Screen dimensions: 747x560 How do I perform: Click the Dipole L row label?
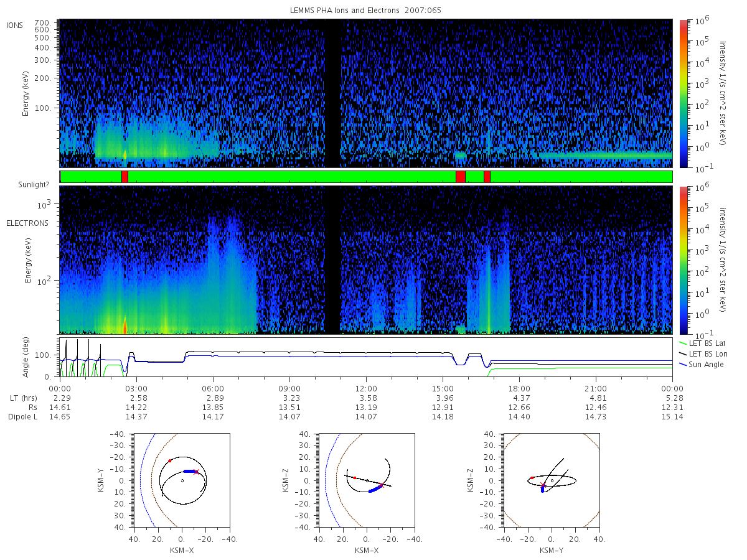[x=22, y=417]
